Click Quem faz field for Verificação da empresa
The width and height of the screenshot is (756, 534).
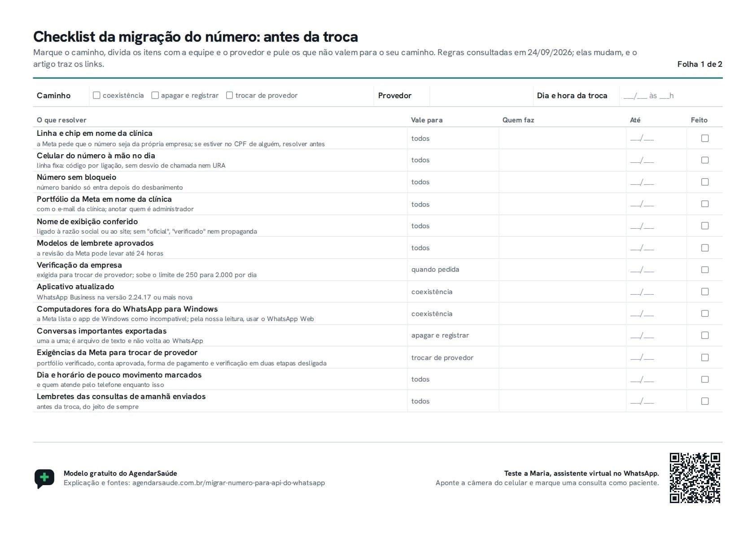click(x=562, y=269)
